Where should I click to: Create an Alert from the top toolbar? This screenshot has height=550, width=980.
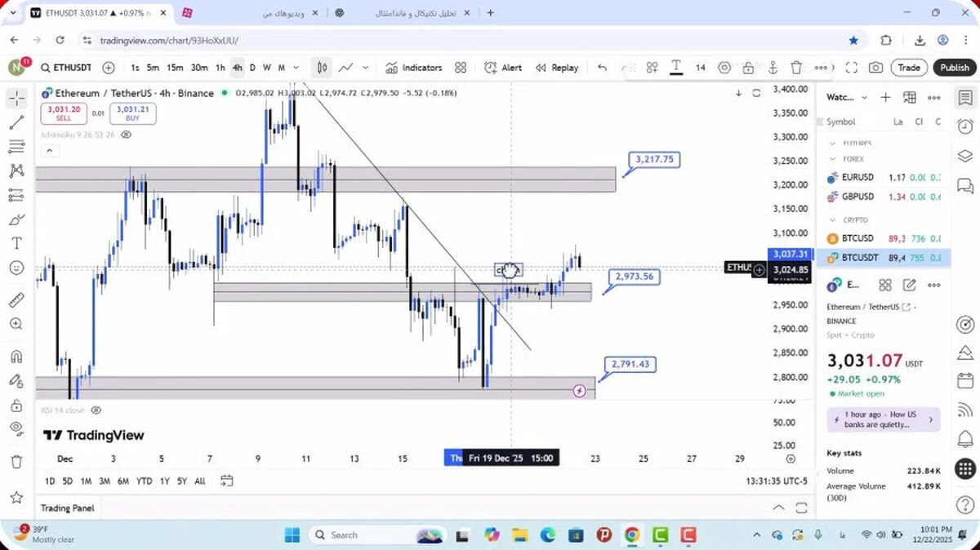[503, 68]
